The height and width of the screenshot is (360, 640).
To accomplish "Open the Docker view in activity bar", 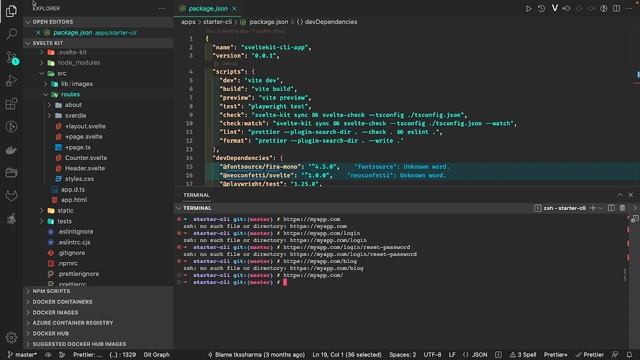I will [x=11, y=150].
